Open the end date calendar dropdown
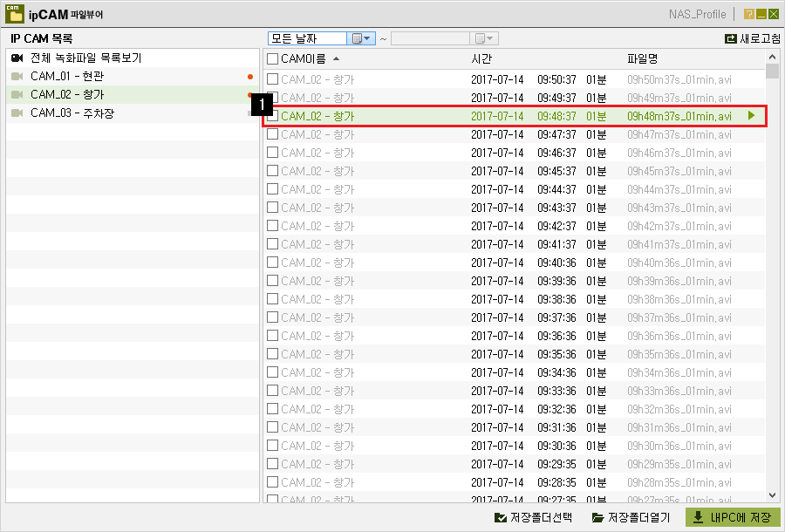 click(484, 38)
